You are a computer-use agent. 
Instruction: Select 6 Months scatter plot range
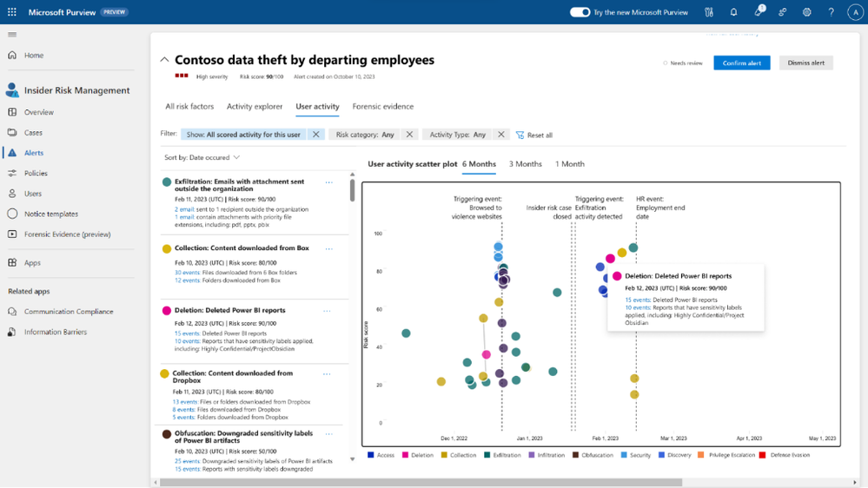click(x=479, y=164)
